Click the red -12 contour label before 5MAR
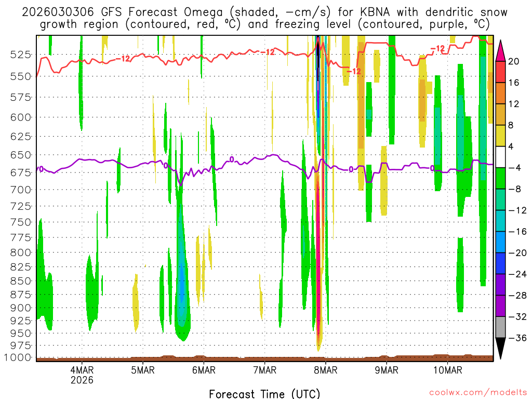Viewport: 532px width, 399px height. [x=123, y=59]
